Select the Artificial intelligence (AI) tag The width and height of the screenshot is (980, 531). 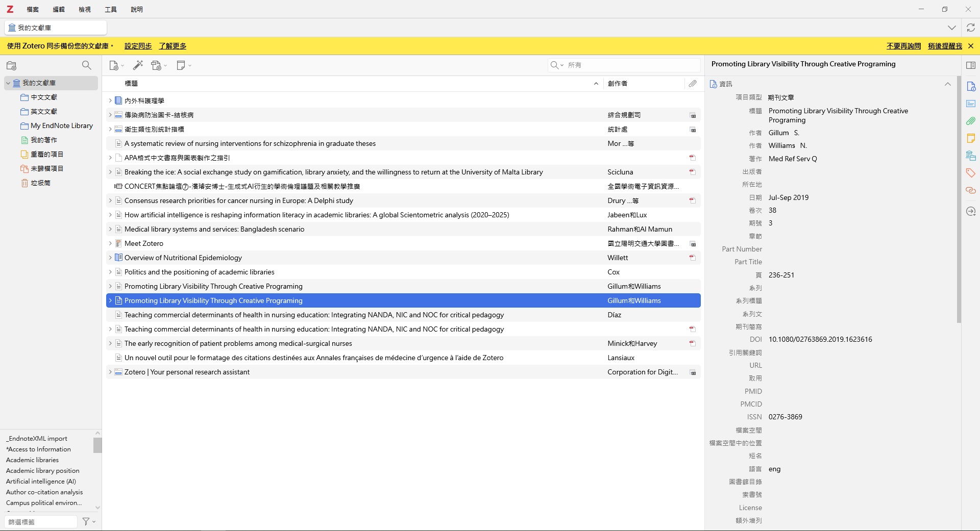click(41, 482)
